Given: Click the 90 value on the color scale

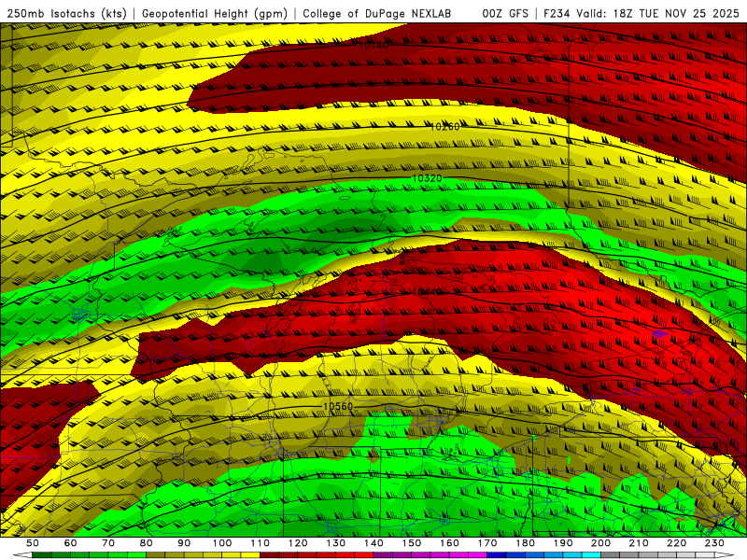Looking at the screenshot, I should [184, 543].
